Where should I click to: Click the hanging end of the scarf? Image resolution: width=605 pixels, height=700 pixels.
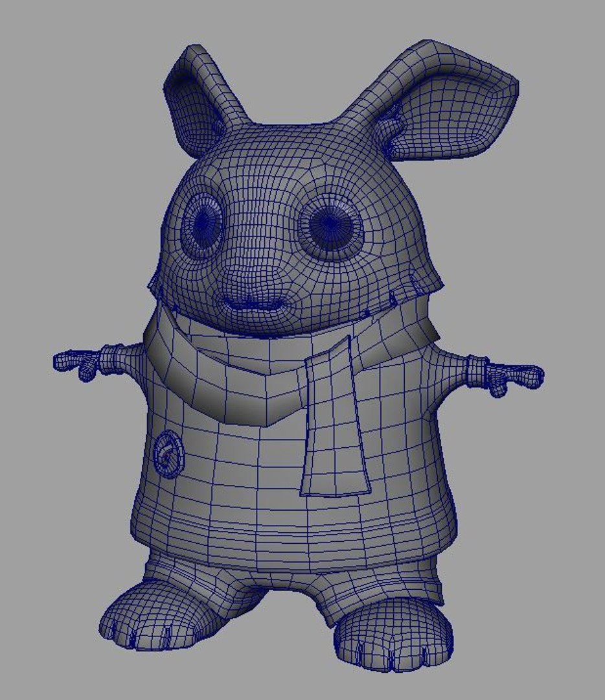pos(335,417)
